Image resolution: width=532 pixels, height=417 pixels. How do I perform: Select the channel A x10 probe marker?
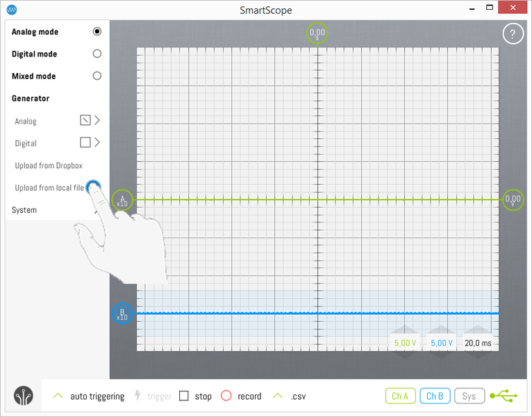122,200
